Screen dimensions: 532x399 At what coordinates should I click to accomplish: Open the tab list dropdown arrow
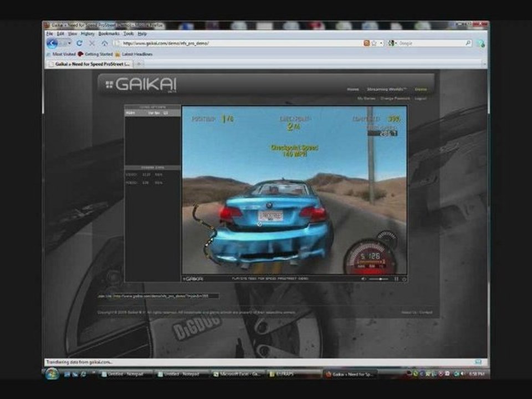click(484, 64)
